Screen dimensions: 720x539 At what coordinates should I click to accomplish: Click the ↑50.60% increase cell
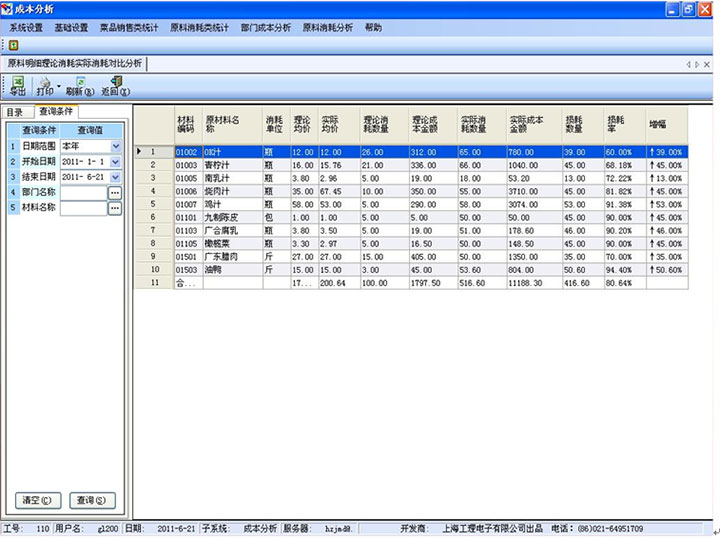click(666, 270)
